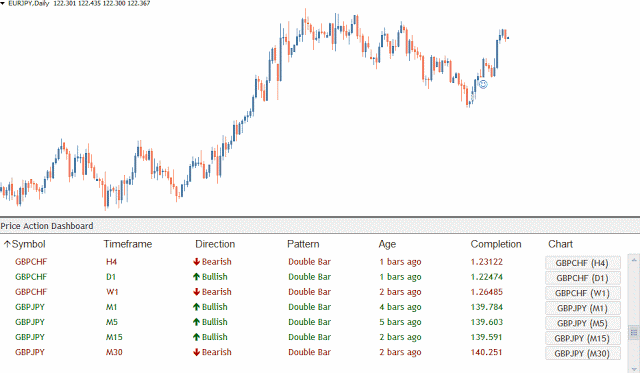Click the Bullish arrow in GBPJPY M1 row
Image resolution: width=640 pixels, height=373 pixels.
[x=196, y=307]
